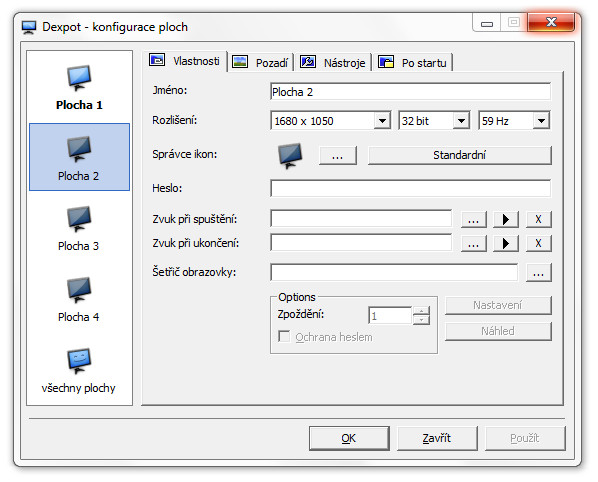Increase Zpoždění with the up arrow
This screenshot has width=598, height=482.
[x=421, y=311]
